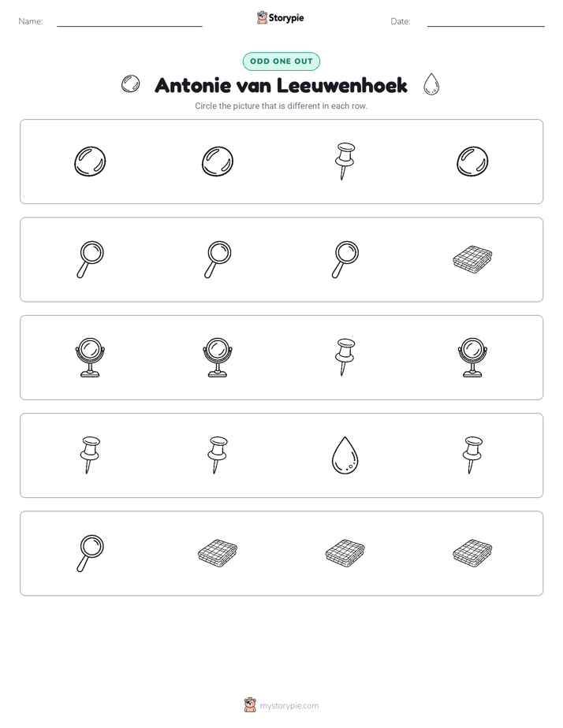Click the last folded cloth in row five

[472, 553]
